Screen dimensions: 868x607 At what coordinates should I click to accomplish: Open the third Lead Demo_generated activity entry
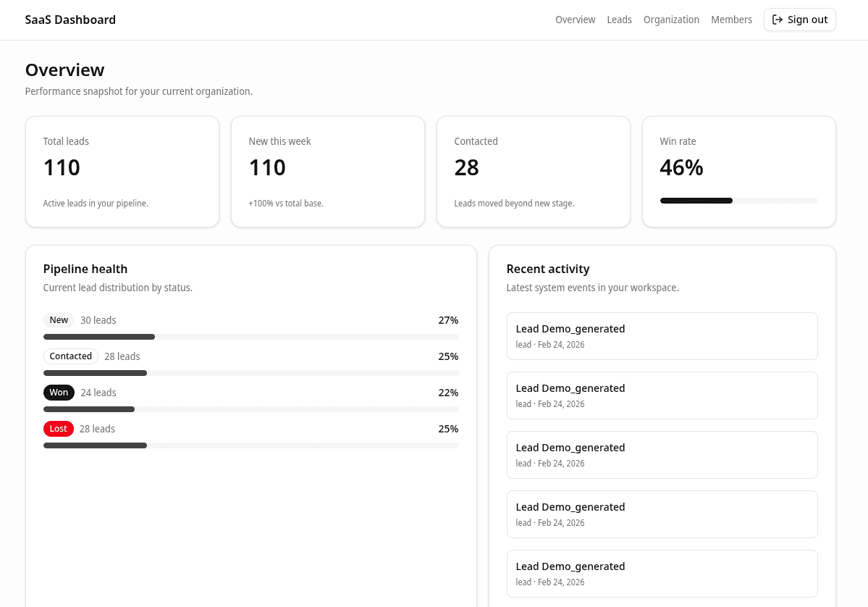[662, 455]
